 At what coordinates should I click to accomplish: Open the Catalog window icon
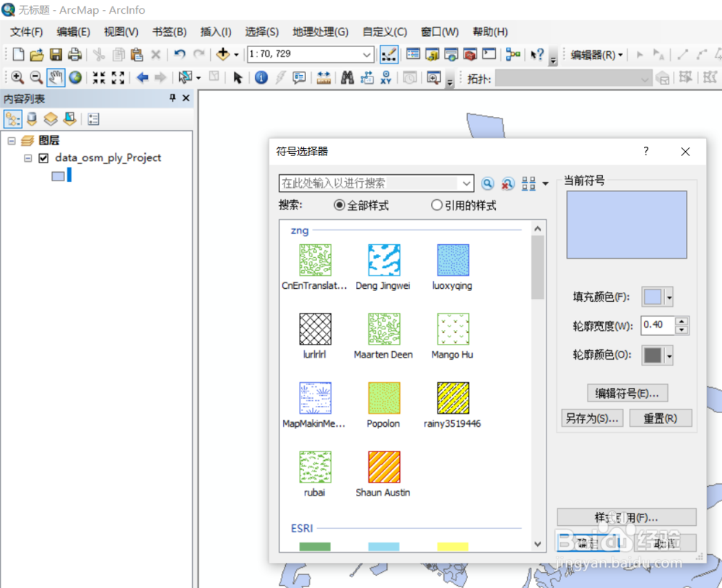(x=432, y=54)
